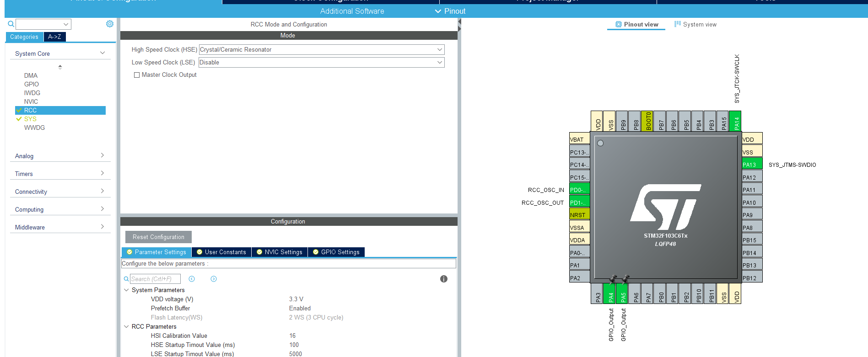Open the Low Speed Clock (LSE) dropdown

point(322,62)
